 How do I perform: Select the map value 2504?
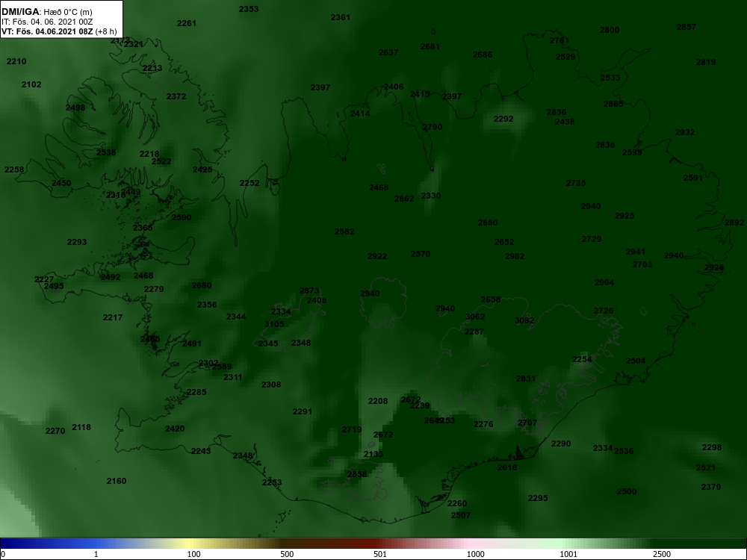[x=636, y=361]
